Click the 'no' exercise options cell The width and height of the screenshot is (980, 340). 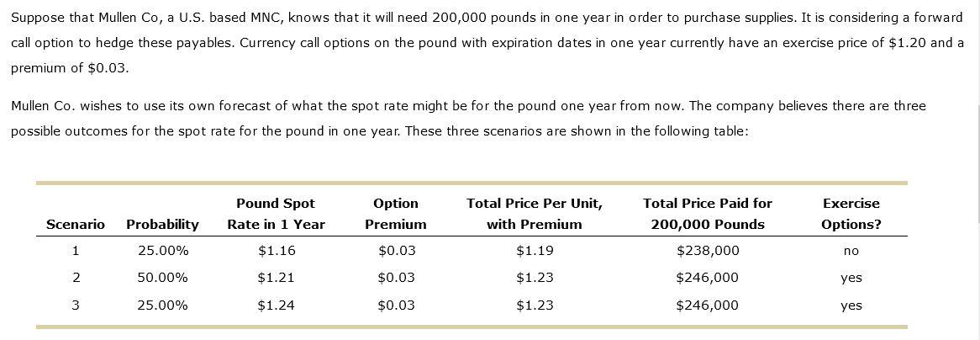click(x=851, y=251)
